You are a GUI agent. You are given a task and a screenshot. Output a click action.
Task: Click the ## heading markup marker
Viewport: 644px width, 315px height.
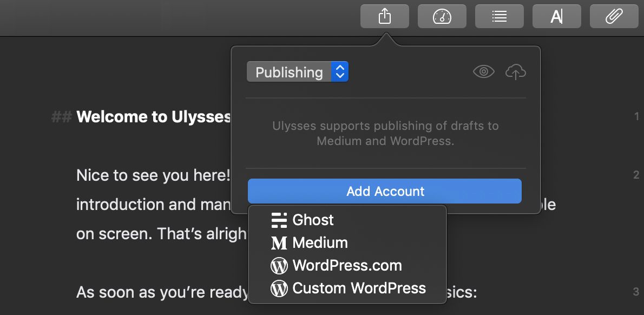(61, 117)
